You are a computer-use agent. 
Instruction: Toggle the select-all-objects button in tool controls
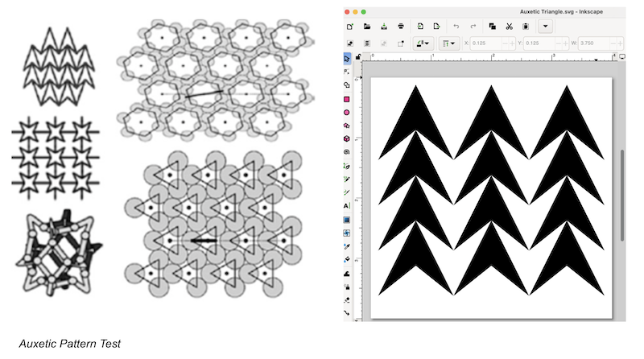(x=351, y=43)
